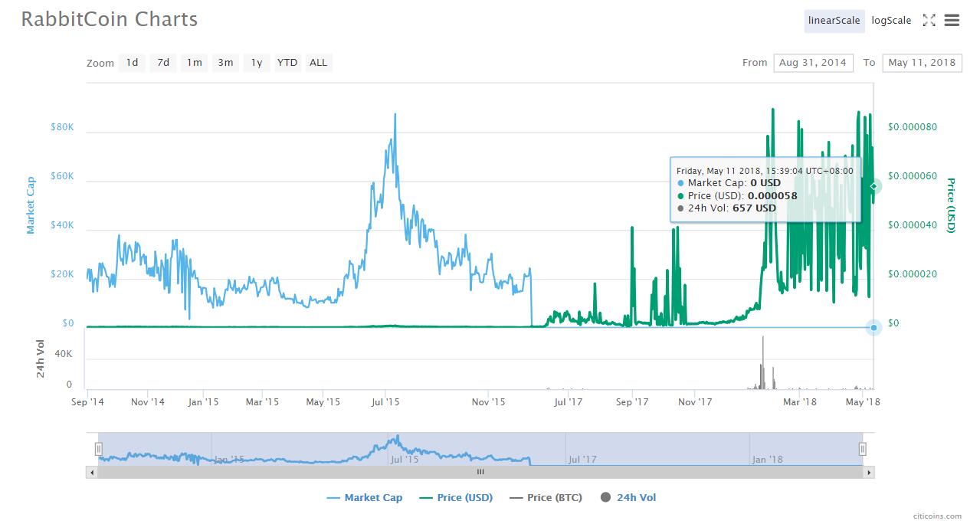Set zoom range to 3m
The width and height of the screenshot is (980, 524).
[x=225, y=63]
